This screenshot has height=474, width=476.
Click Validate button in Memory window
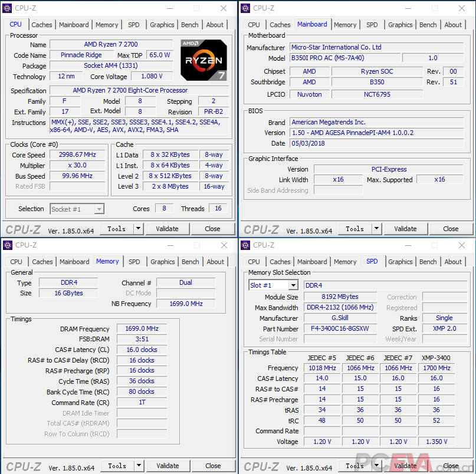[x=168, y=466]
